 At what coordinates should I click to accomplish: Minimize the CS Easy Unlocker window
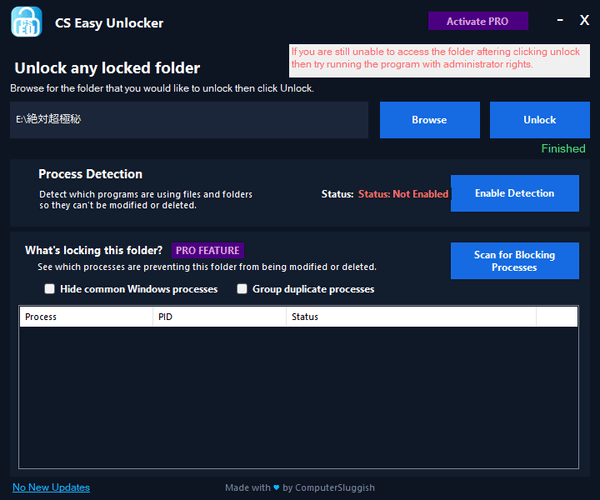point(560,20)
